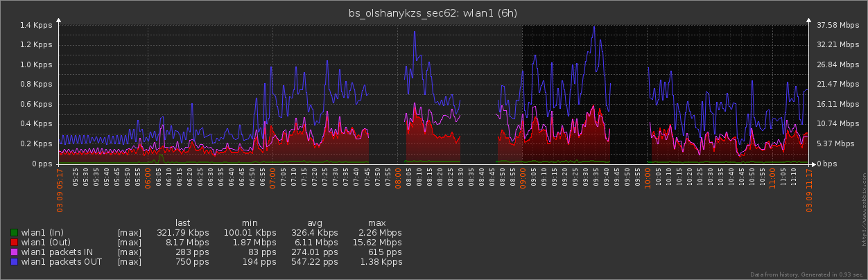
Task: Click the magenta wlan1 packets IN swatch
Action: [x=14, y=252]
